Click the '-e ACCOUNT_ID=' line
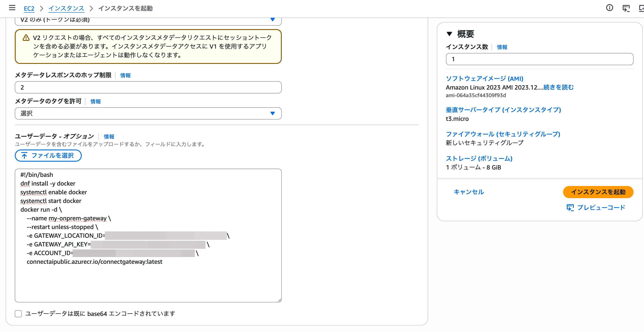 (112, 253)
